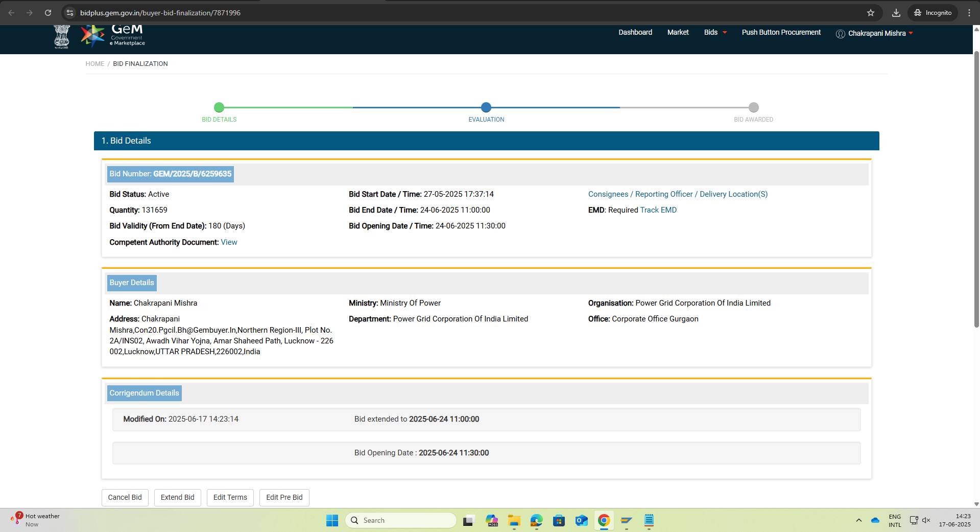Click the Windows taskbar Search box

[x=401, y=520]
